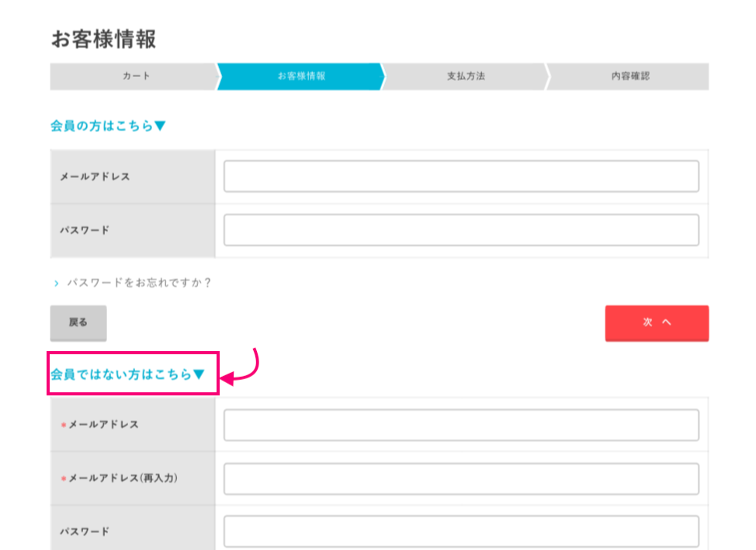
Task: Focus required non-member メールアドレス field
Action: tap(461, 425)
